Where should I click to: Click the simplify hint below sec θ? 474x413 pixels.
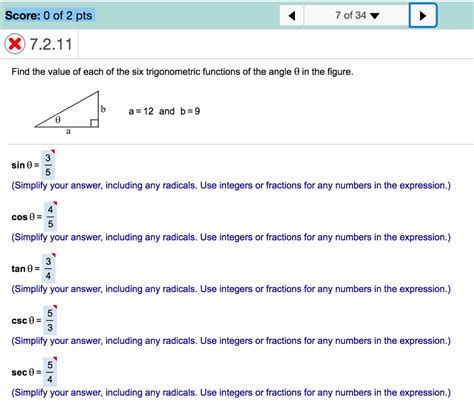(231, 392)
